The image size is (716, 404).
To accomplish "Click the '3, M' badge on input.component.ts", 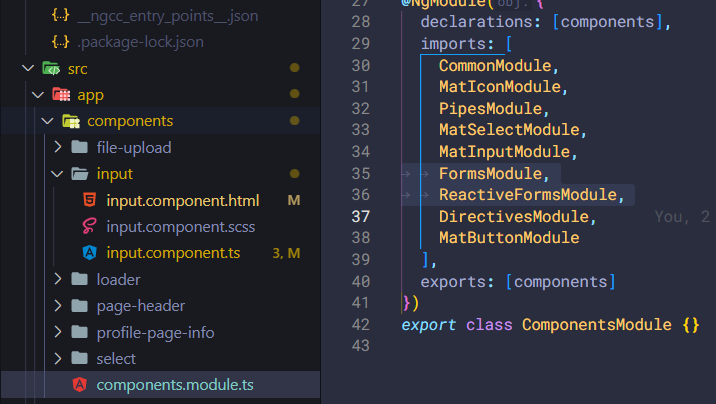I will pos(286,253).
